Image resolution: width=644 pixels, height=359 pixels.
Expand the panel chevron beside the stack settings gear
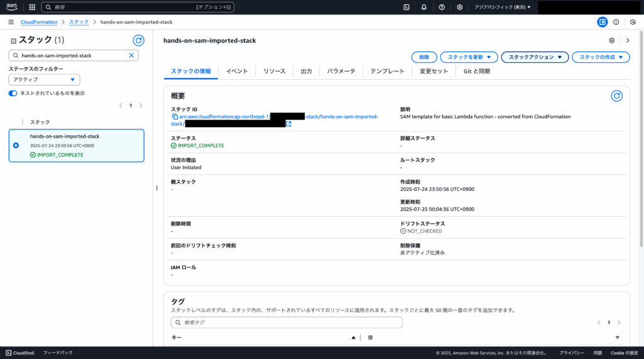point(628,40)
